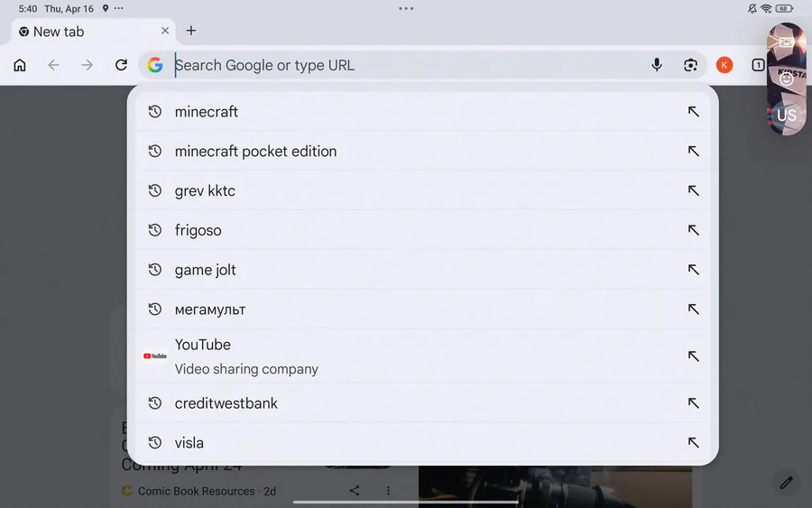Open the K profile account avatar

[724, 65]
